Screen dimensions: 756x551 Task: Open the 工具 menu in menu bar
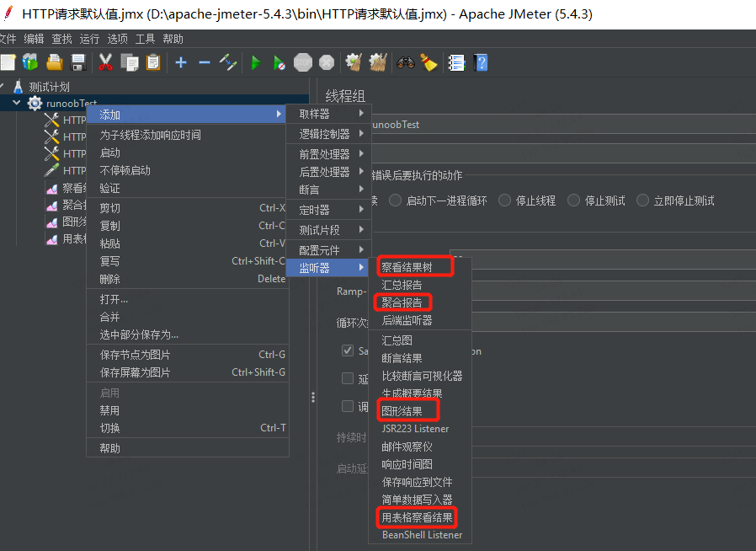[145, 39]
